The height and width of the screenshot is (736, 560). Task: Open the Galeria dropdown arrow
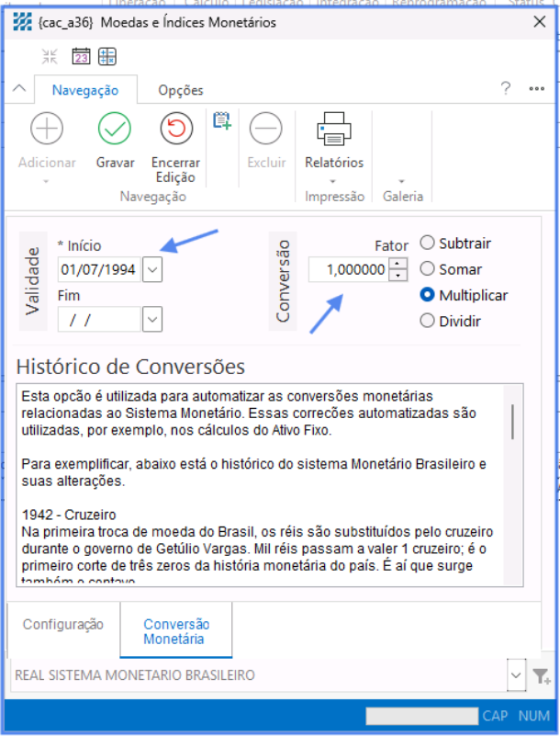click(x=401, y=181)
